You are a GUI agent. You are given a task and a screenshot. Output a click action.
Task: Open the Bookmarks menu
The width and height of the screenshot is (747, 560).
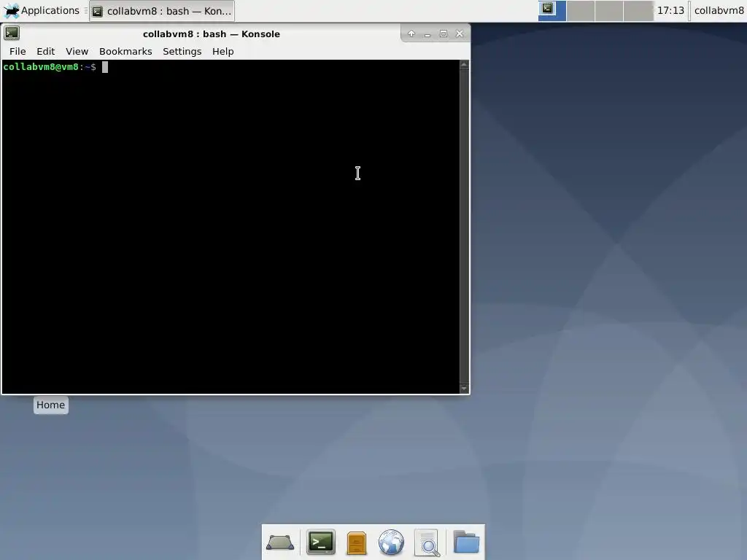[125, 52]
